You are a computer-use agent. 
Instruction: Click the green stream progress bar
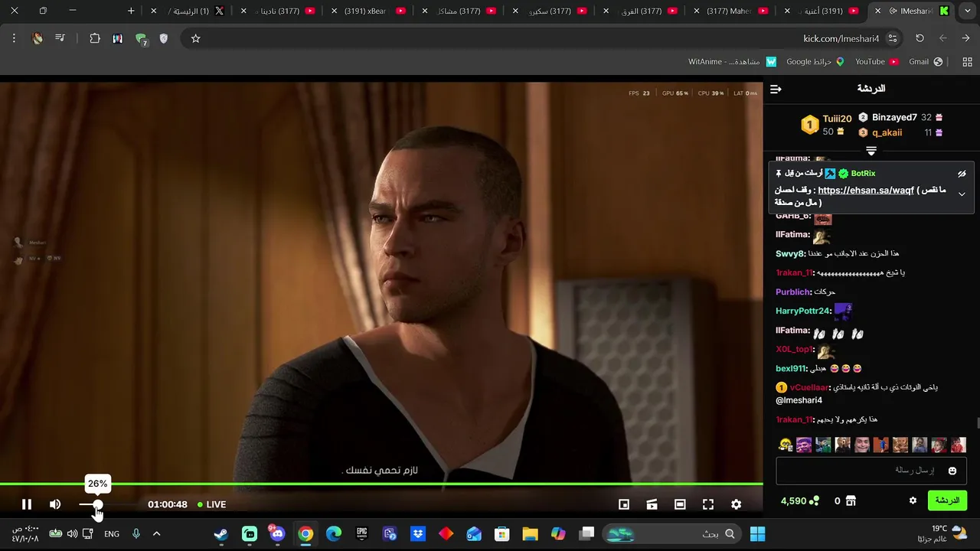click(x=381, y=484)
